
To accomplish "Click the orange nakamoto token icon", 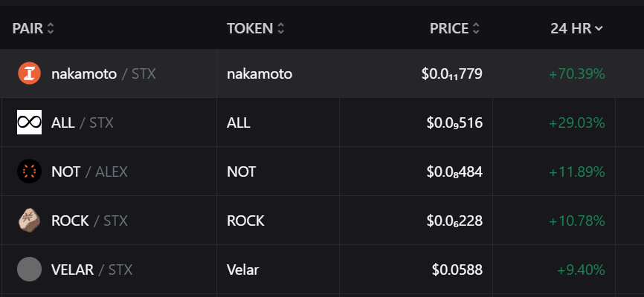I will point(29,74).
